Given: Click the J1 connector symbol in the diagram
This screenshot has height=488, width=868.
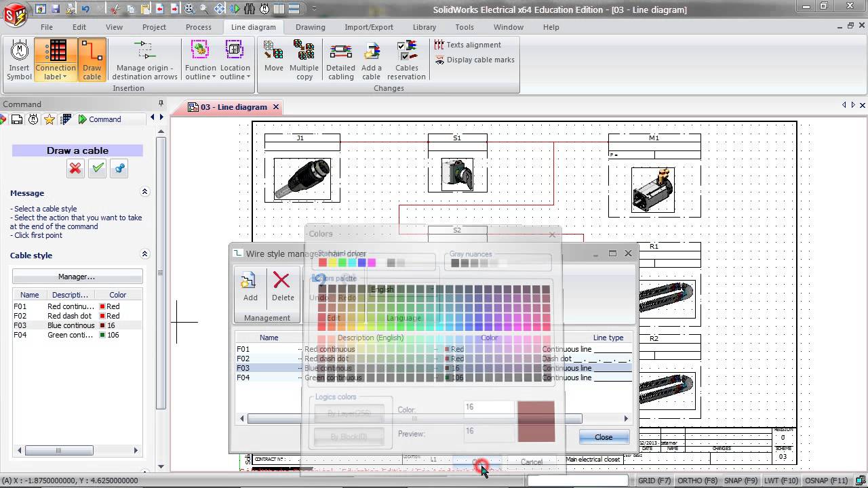Looking at the screenshot, I should coord(302,180).
